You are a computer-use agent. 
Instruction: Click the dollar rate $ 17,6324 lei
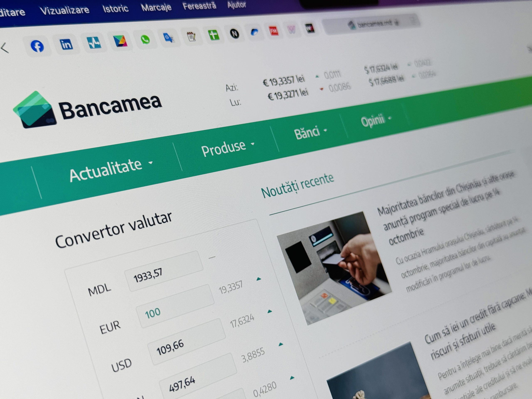381,68
